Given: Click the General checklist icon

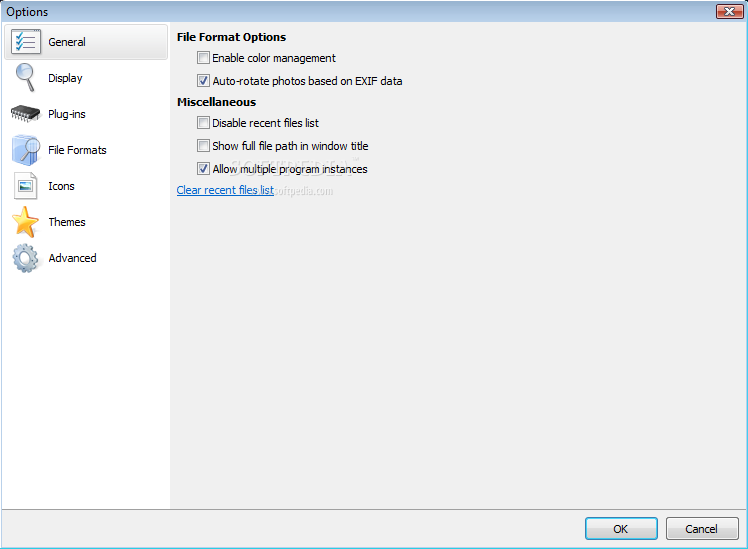Looking at the screenshot, I should coord(26,42).
